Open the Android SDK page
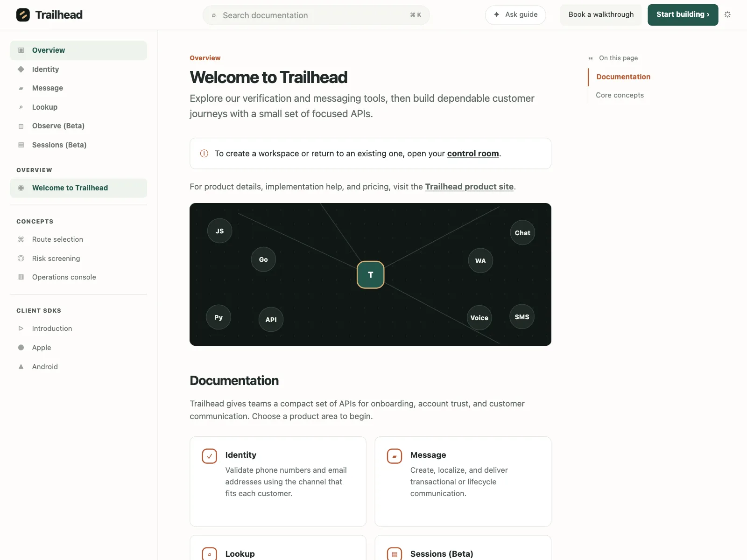The image size is (747, 560). (78, 366)
